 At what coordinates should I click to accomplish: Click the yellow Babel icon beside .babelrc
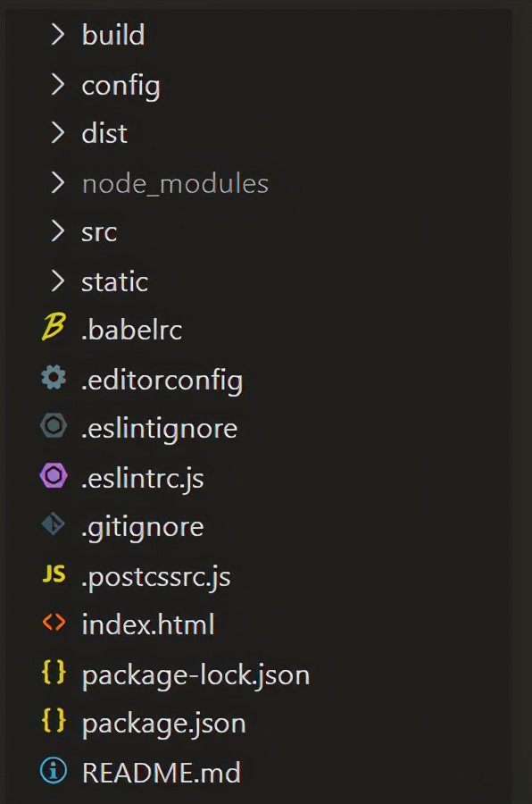coord(54,328)
